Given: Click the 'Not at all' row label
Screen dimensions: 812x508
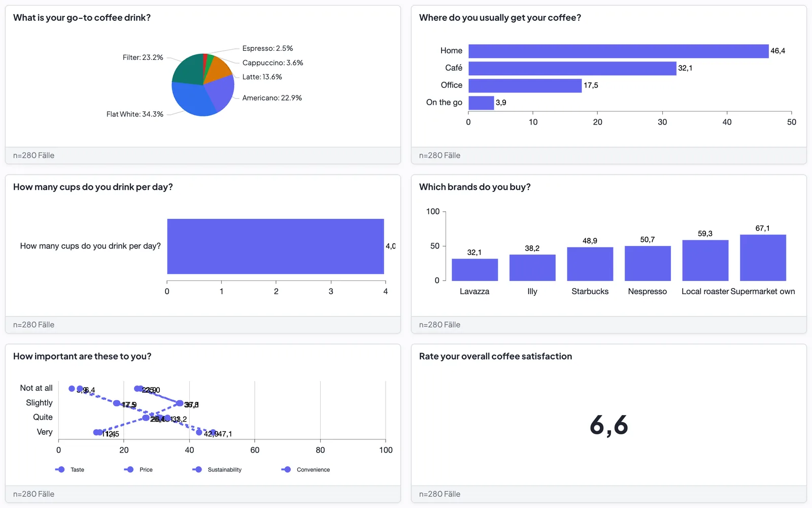Looking at the screenshot, I should [37, 388].
